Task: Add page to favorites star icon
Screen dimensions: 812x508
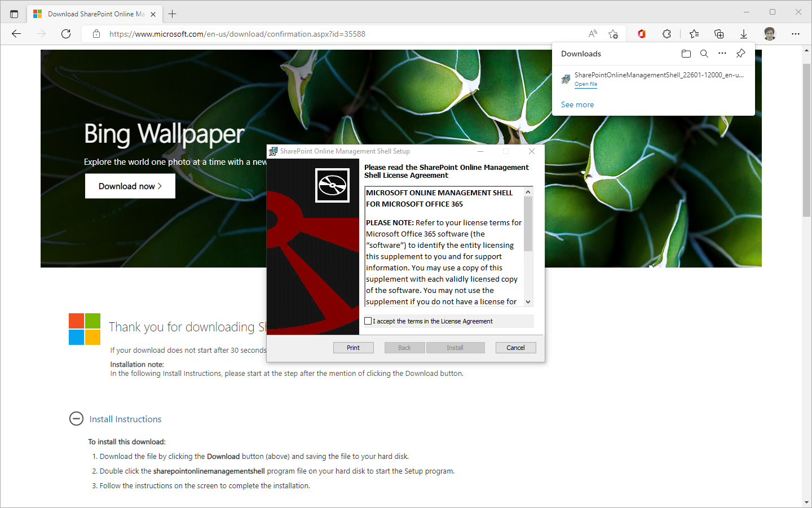Action: [x=614, y=34]
